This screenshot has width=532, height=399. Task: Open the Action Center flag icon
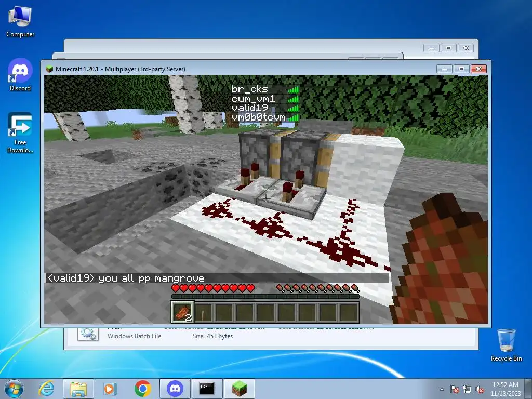[454, 389]
